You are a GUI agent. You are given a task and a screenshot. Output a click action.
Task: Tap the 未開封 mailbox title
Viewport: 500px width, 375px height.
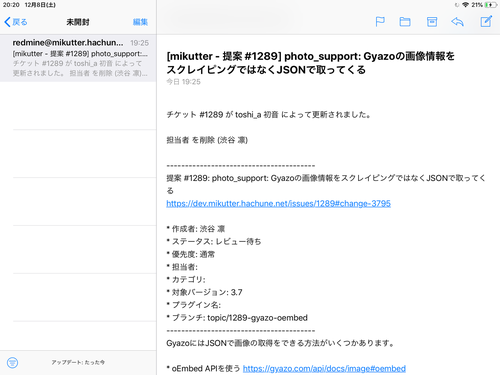78,22
